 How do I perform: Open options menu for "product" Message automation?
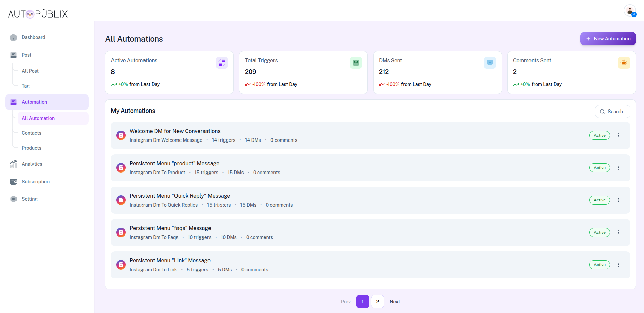618,168
